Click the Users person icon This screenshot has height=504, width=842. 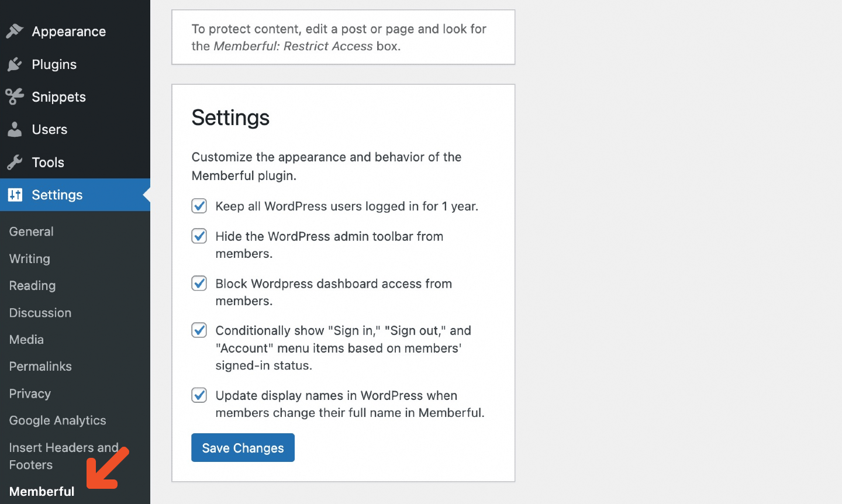click(x=15, y=129)
